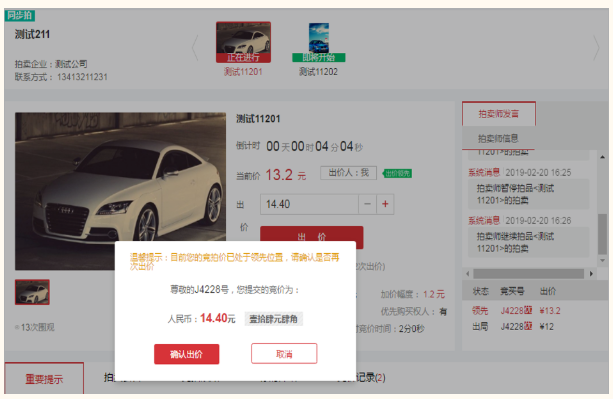The height and width of the screenshot is (399, 613).
Task: Click the scroll up arrow in message panel
Action: pyautogui.click(x=602, y=157)
